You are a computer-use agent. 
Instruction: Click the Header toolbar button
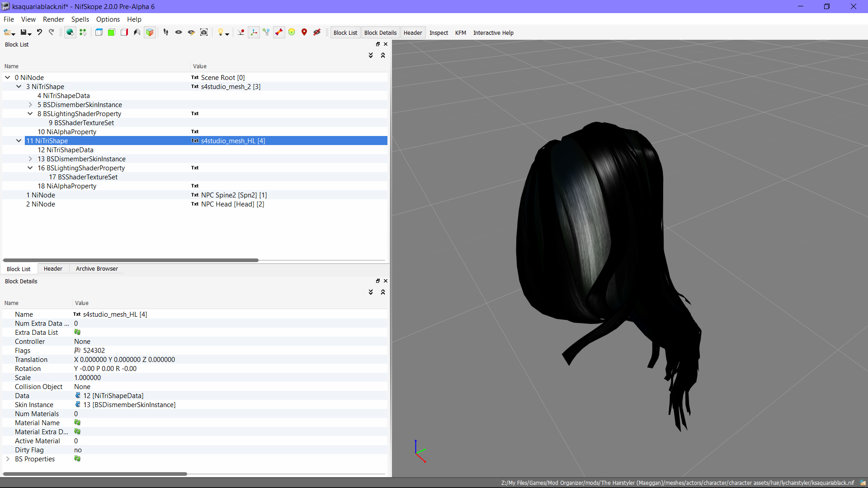tap(413, 33)
